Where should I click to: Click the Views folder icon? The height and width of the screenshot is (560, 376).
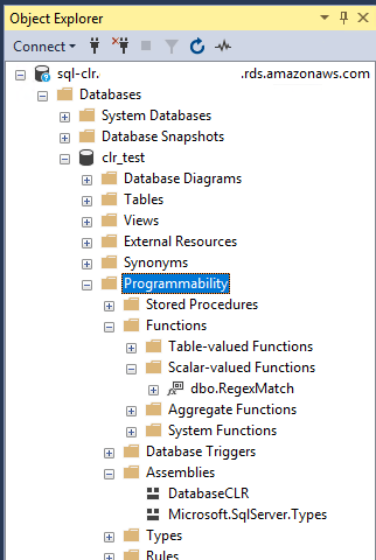pos(109,220)
